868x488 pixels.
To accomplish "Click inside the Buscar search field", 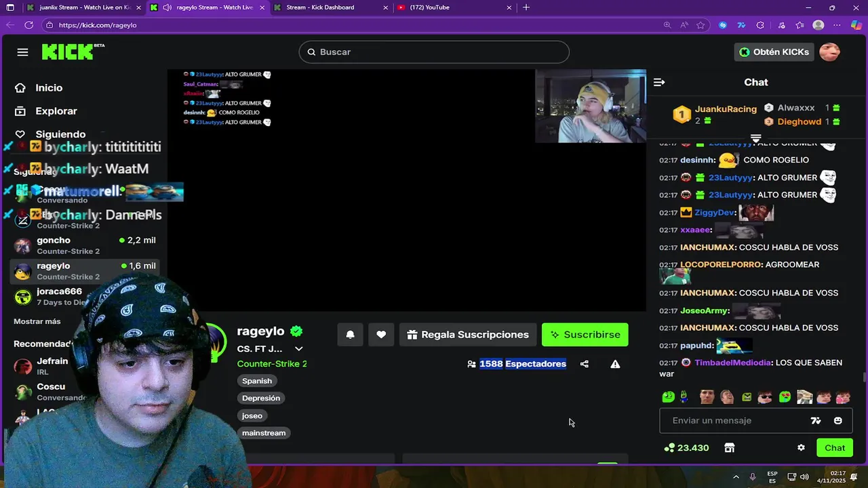I will 434,52.
